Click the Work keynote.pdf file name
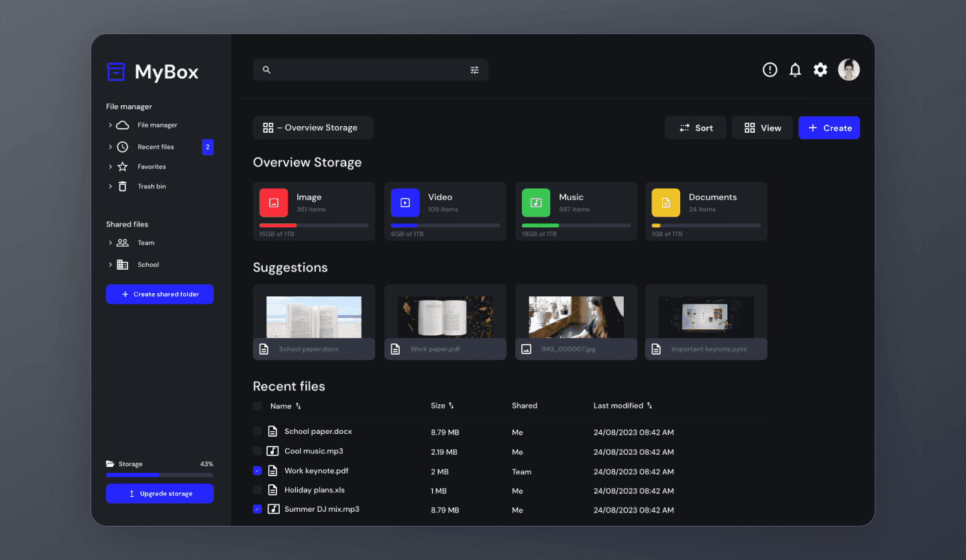The image size is (966, 560). pos(317,471)
